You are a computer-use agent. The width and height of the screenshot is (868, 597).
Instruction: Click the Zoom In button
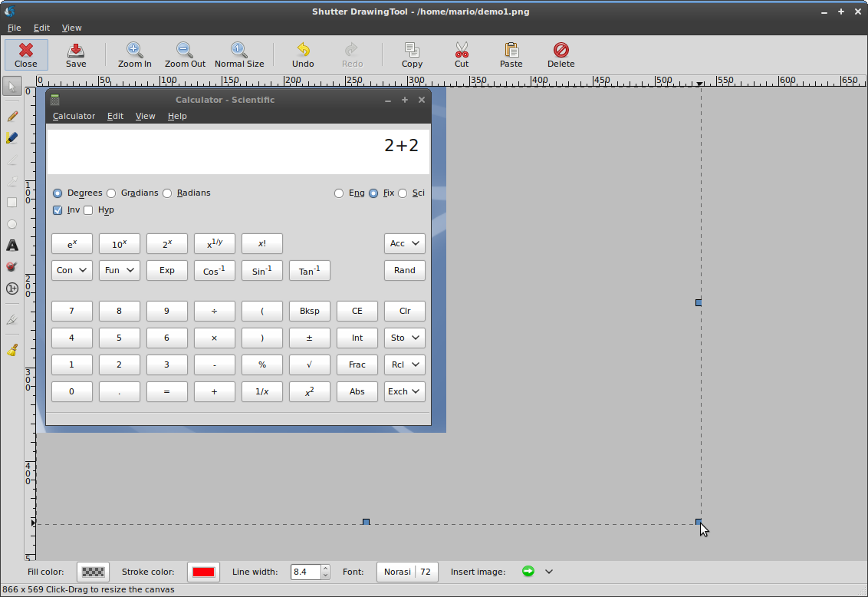pos(134,55)
